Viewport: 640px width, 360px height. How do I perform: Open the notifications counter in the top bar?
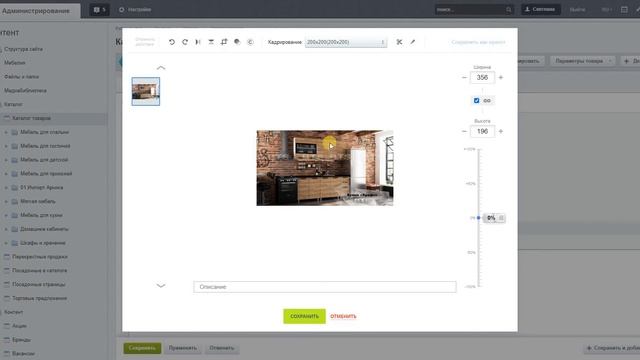coord(100,10)
